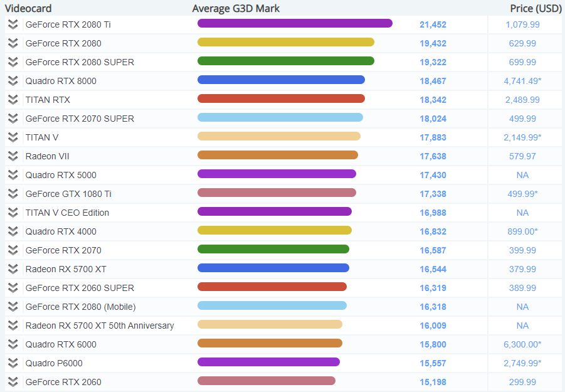Image resolution: width=565 pixels, height=392 pixels.
Task: Expand the GeForce RTX 2060 SUPER chevron
Action: click(13, 288)
